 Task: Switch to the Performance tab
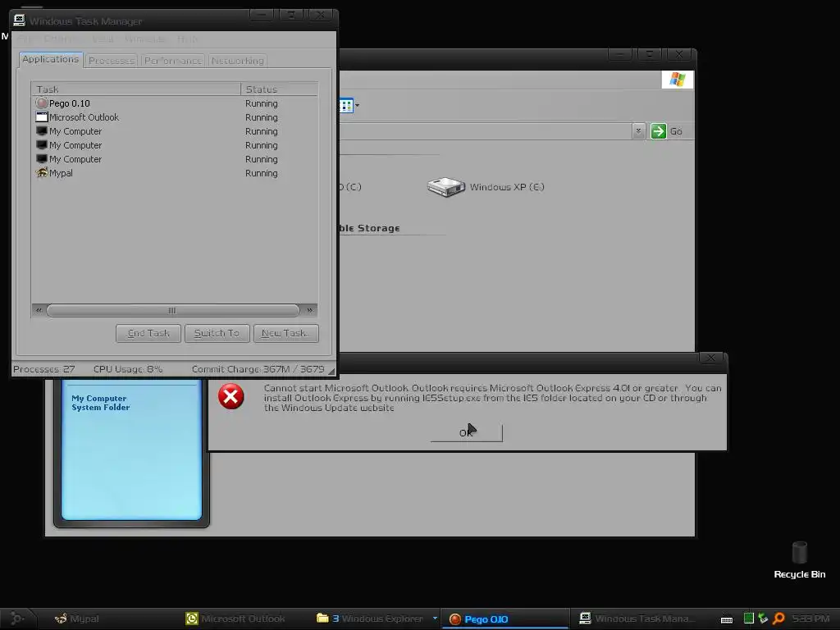click(x=172, y=61)
